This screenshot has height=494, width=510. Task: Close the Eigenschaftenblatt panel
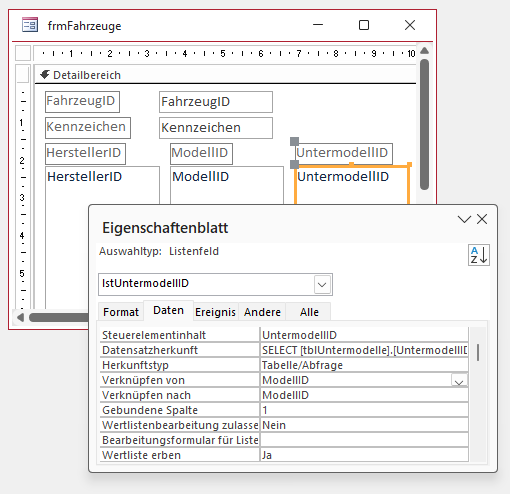(482, 219)
